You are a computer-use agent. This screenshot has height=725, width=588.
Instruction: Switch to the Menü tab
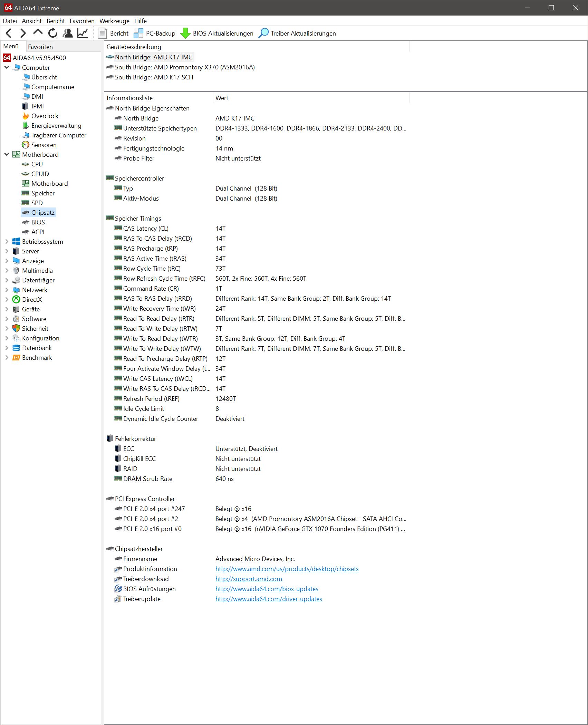[x=11, y=46]
